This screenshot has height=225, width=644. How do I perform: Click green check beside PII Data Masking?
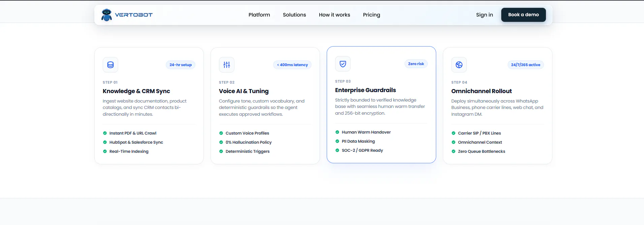click(337, 141)
